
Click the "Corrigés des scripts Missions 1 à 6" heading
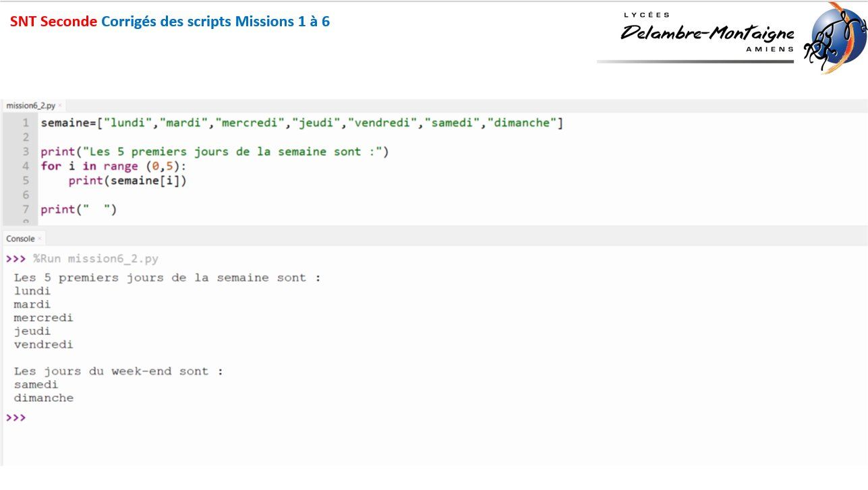pyautogui.click(x=215, y=22)
